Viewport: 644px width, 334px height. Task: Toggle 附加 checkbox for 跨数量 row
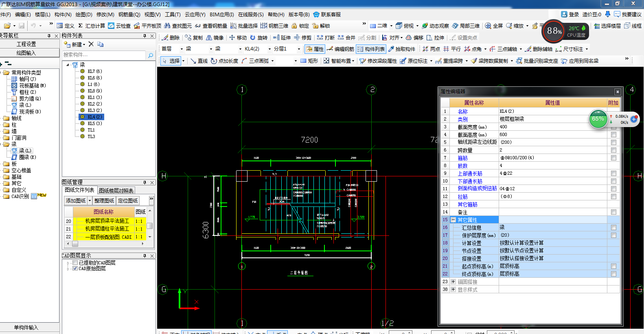pyautogui.click(x=613, y=150)
